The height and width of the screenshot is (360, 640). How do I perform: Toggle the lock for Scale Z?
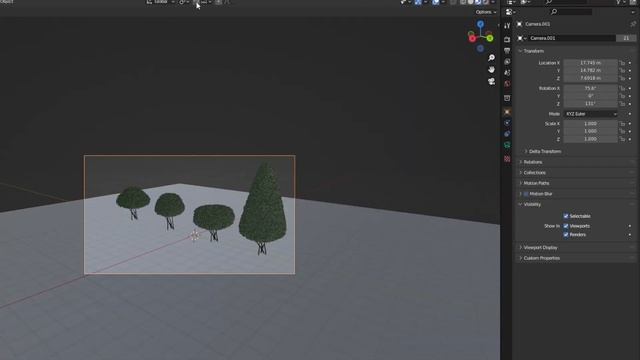622,139
